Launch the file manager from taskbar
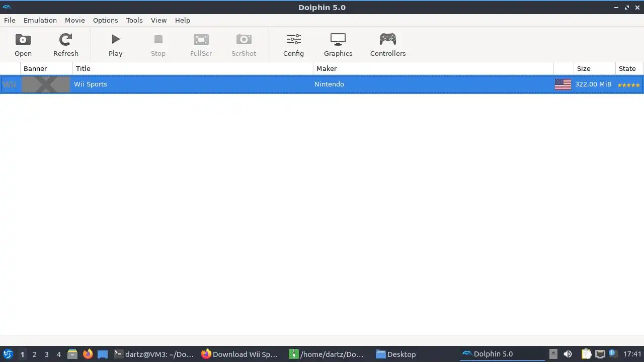 [72, 354]
